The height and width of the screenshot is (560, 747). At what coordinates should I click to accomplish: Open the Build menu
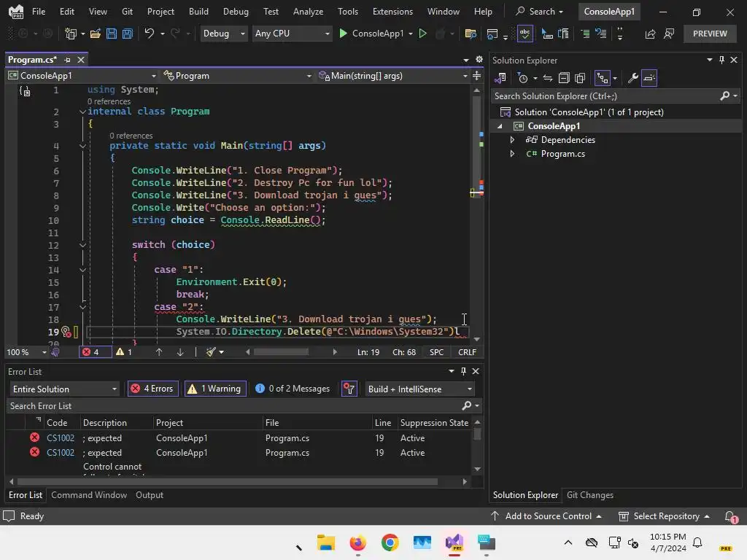point(198,12)
